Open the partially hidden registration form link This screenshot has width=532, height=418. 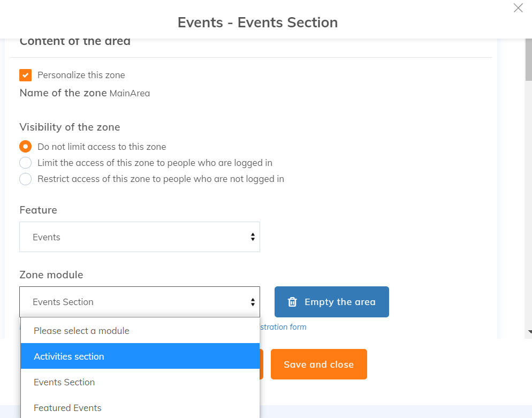tap(283, 327)
